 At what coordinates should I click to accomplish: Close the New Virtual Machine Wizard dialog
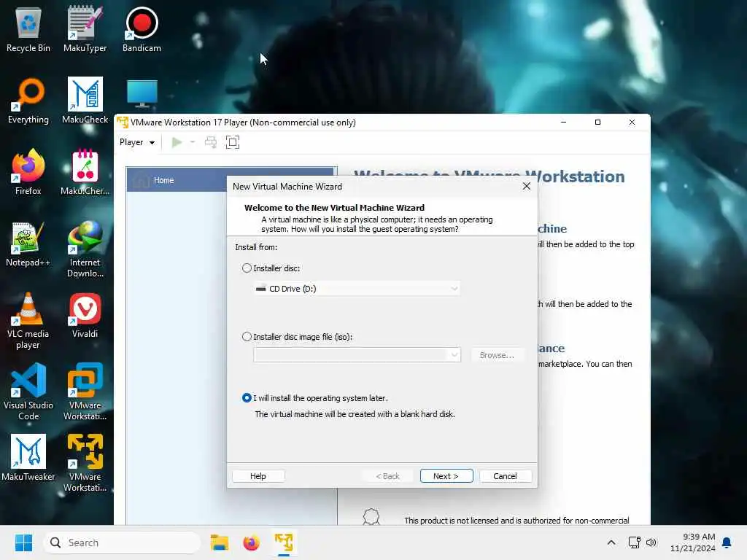(x=527, y=186)
